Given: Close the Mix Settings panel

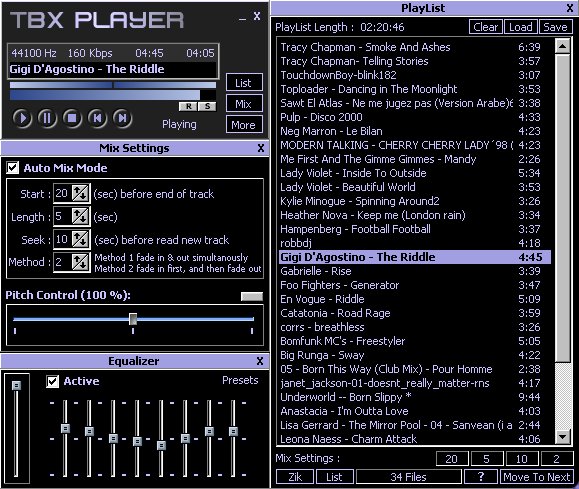Looking at the screenshot, I should click(x=261, y=148).
